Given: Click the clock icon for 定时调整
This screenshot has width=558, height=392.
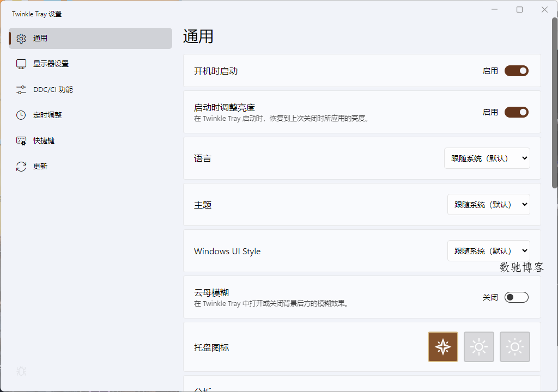Looking at the screenshot, I should click(x=21, y=115).
